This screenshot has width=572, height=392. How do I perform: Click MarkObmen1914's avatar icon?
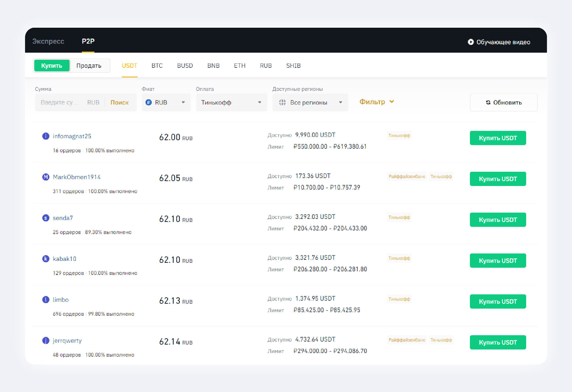(46, 177)
